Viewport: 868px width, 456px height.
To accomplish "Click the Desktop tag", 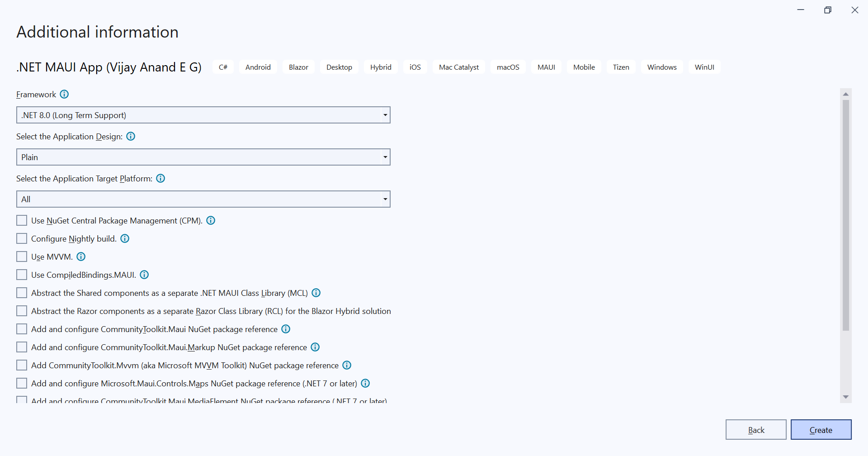I will point(339,67).
